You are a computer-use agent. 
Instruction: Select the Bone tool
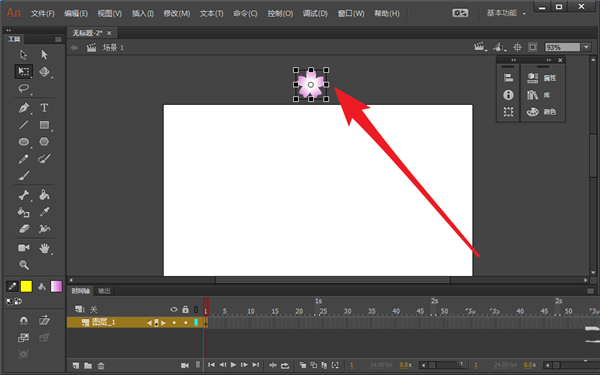(23, 195)
